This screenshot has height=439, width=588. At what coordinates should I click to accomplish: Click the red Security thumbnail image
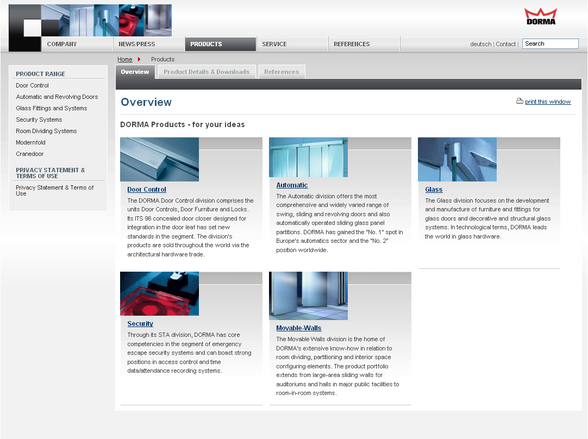(159, 294)
